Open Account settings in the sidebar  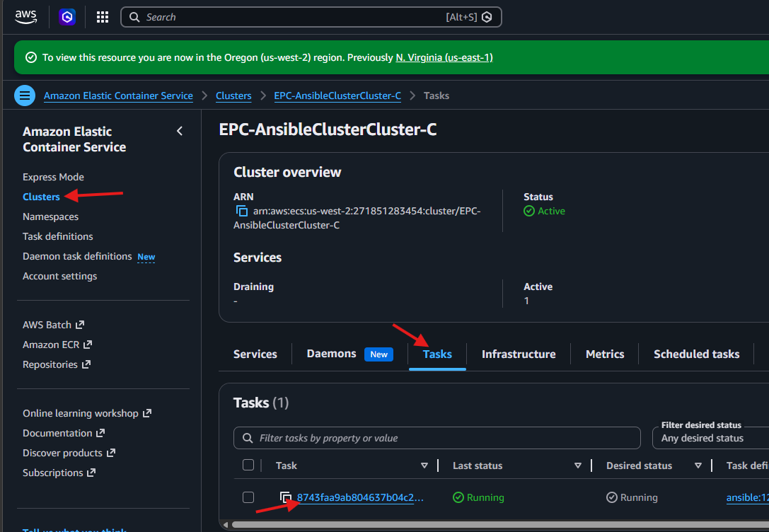pos(60,276)
